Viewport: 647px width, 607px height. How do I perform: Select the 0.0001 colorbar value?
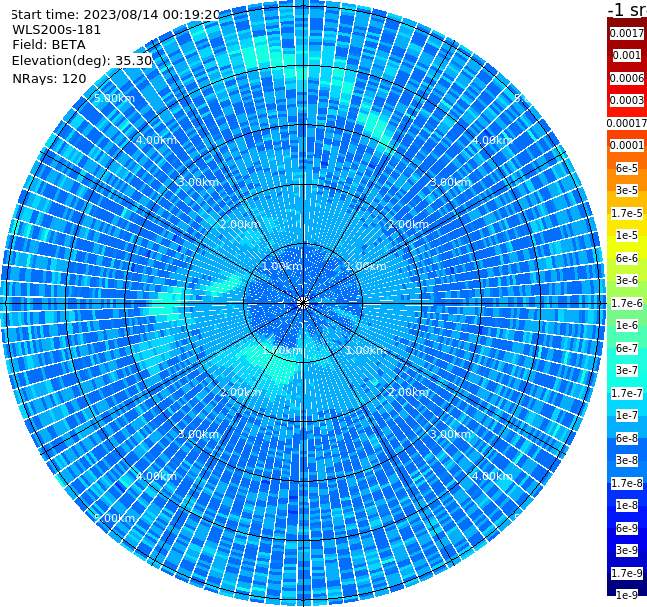[x=627, y=145]
